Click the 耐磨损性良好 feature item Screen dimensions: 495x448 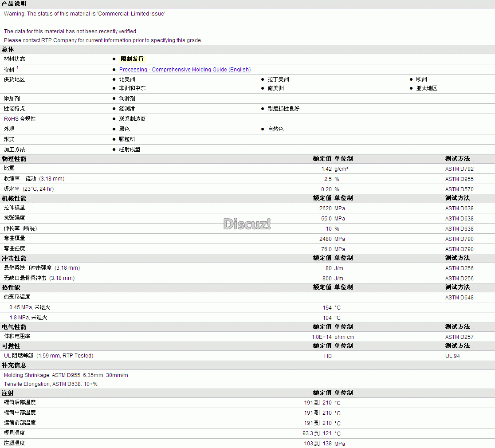pos(283,109)
